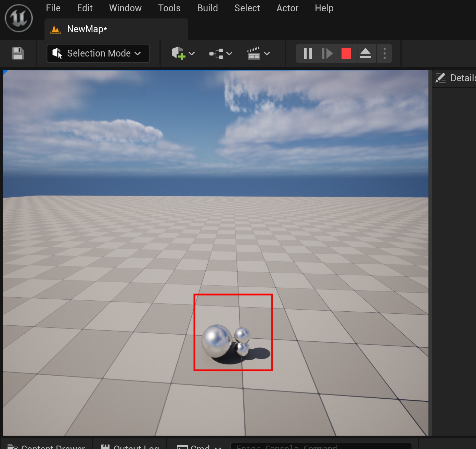Open the Build menu

207,8
